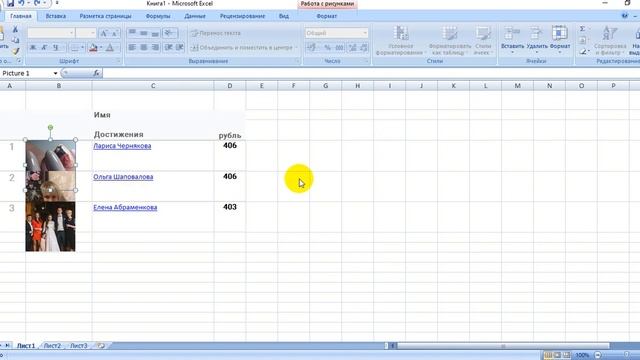The width and height of the screenshot is (640, 360).
Task: Toggle Italic (К) formatting
Action: click(x=44, y=48)
